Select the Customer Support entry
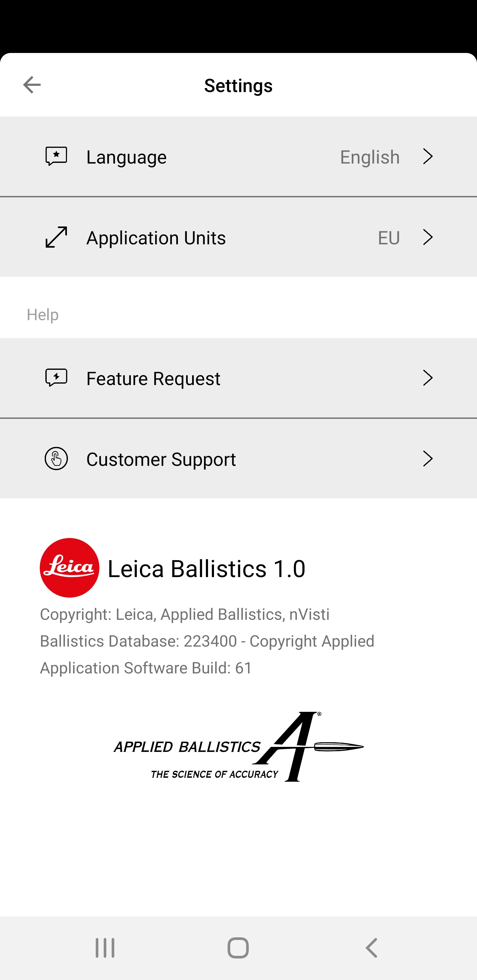 (238, 459)
